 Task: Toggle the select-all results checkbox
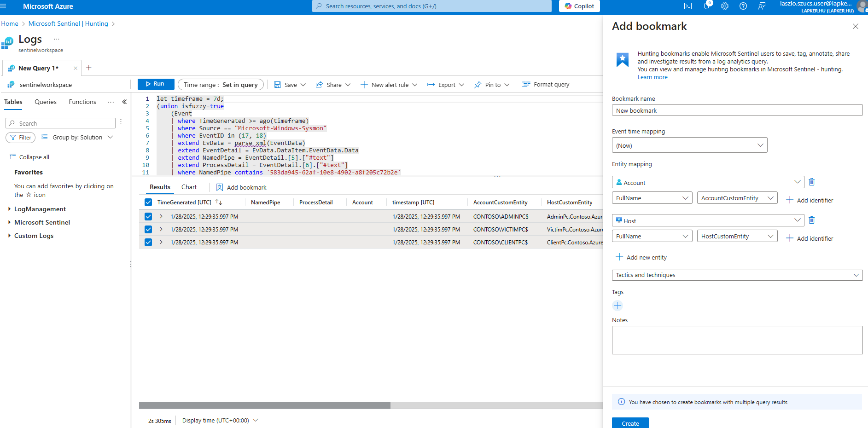click(x=148, y=202)
